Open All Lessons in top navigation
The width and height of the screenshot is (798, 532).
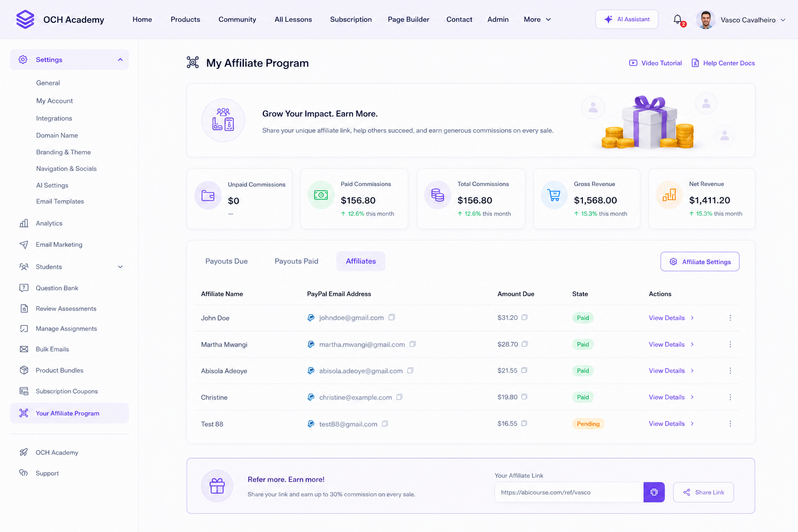294,19
